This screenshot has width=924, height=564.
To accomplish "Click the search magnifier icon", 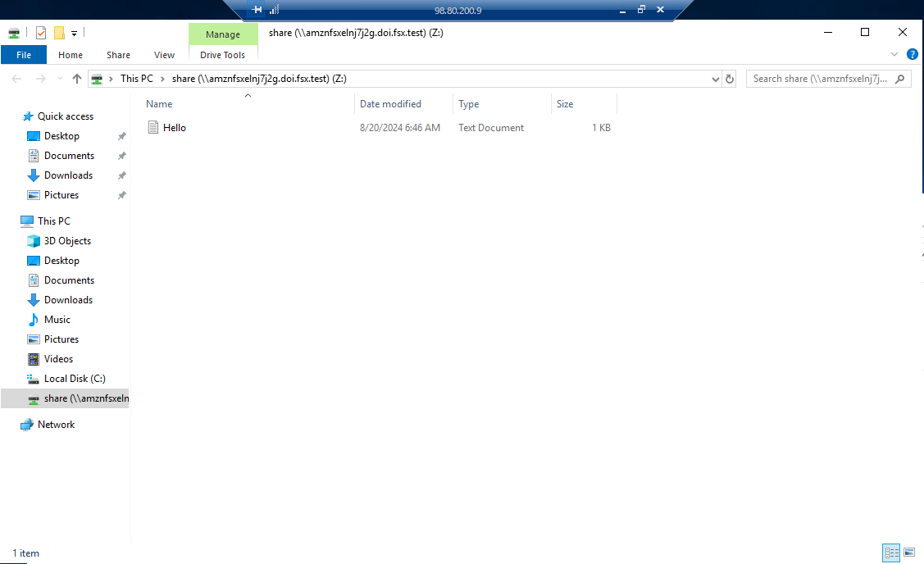I will tap(899, 79).
